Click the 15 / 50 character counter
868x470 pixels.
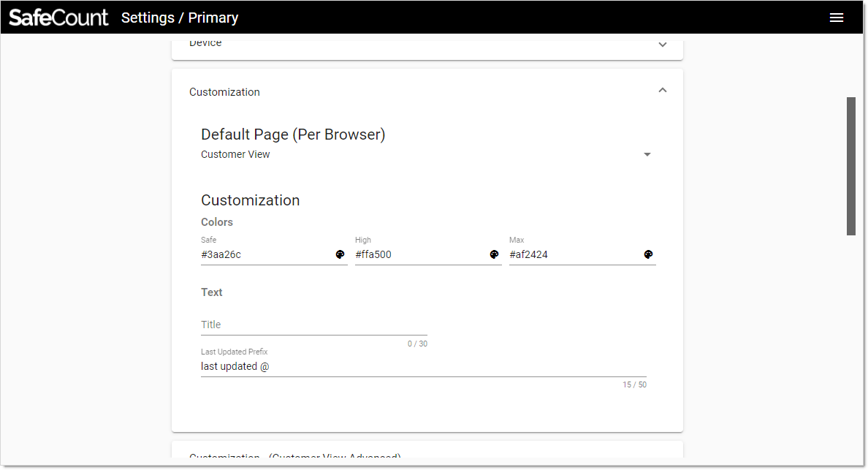(634, 384)
